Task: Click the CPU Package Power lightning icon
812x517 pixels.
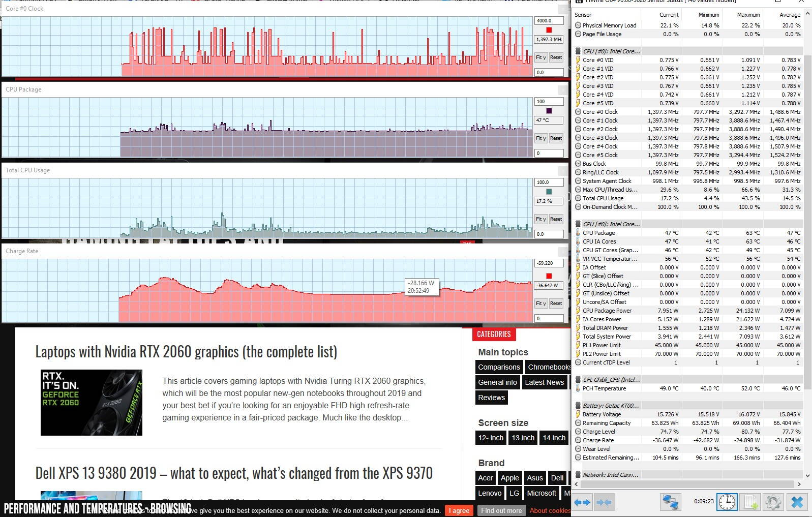Action: (x=578, y=311)
